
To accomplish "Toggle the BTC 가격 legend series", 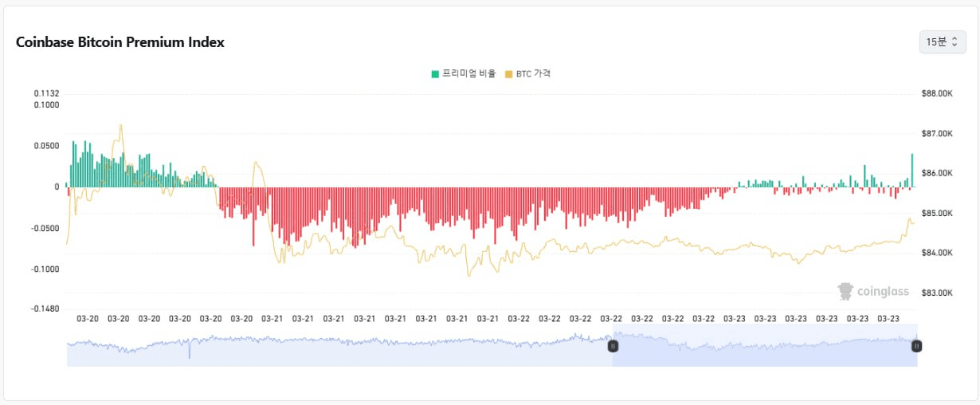I will click(533, 73).
